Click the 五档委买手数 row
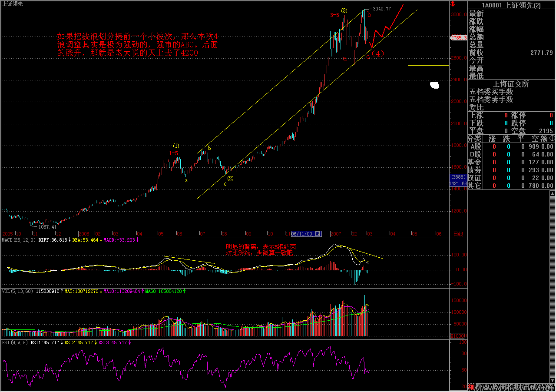556x392 pixels. coord(511,92)
